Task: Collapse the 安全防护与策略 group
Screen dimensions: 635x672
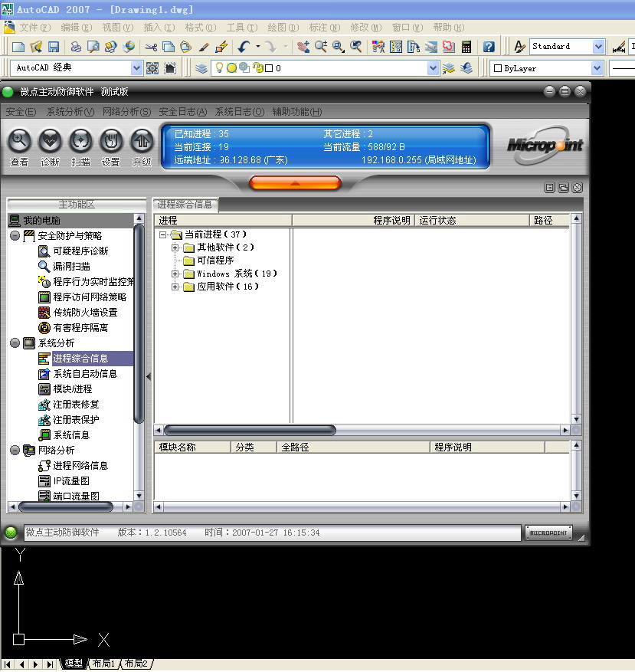Action: click(x=15, y=236)
